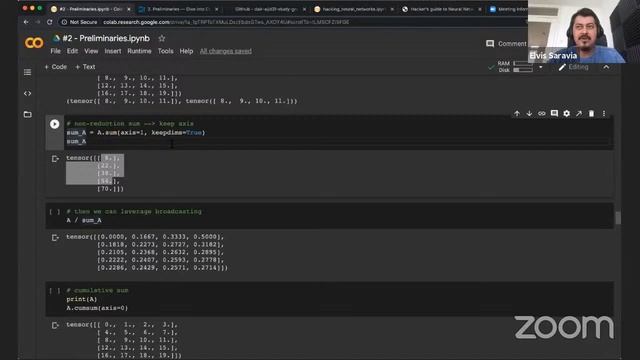The width and height of the screenshot is (640, 360).
Task: Switch to the GitHub browser tab
Action: tap(266, 9)
